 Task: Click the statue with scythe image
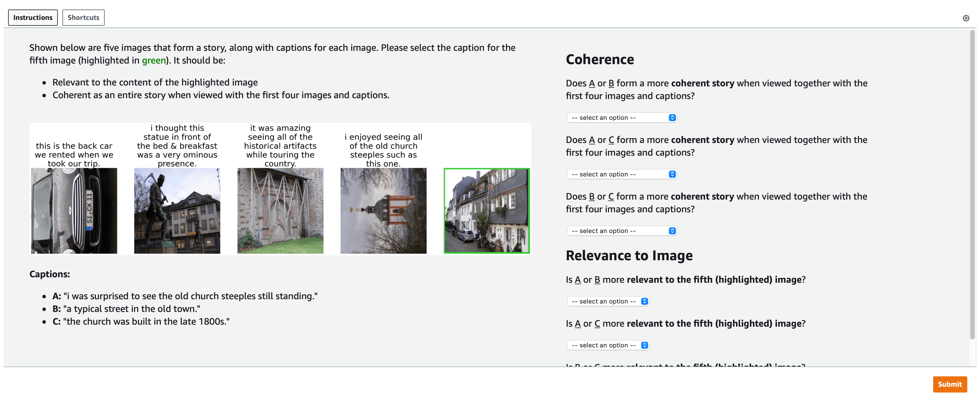coord(177,211)
